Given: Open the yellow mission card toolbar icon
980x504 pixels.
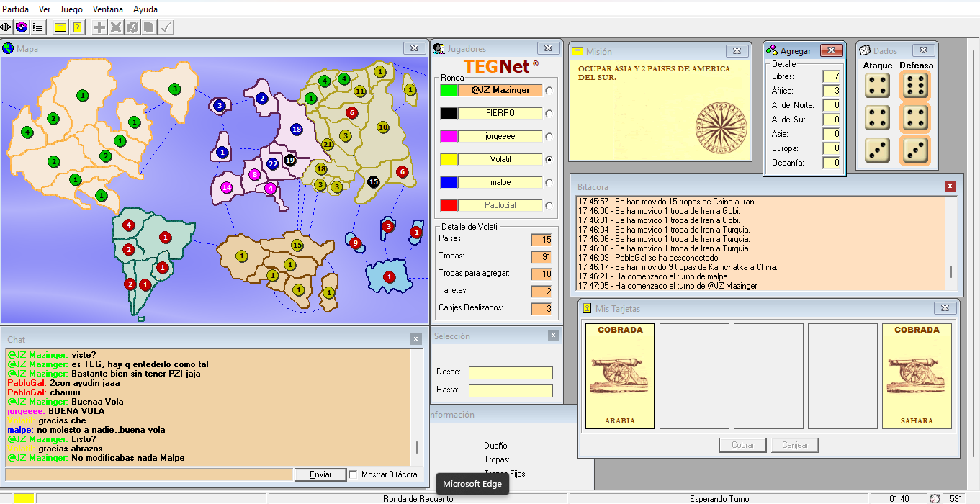Looking at the screenshot, I should pos(61,27).
